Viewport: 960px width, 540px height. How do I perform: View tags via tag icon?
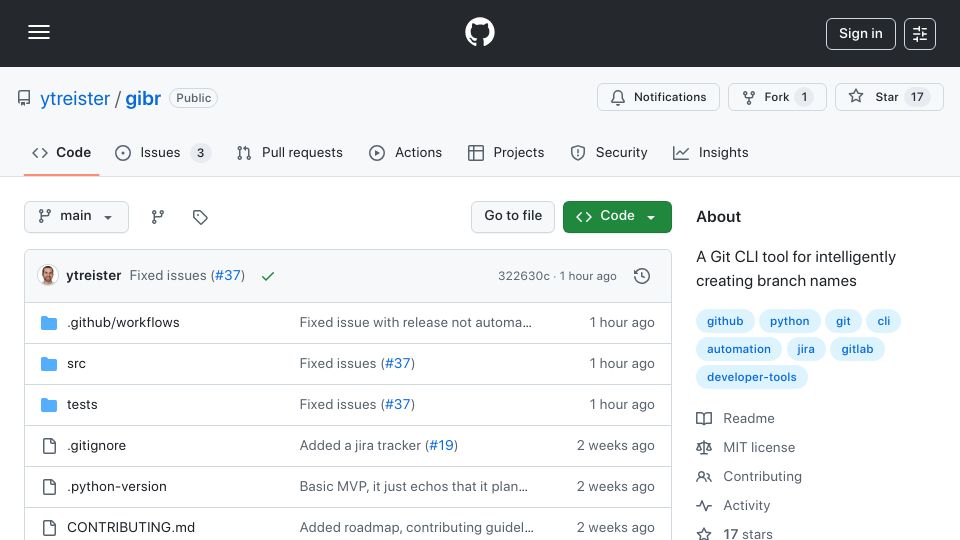click(x=200, y=217)
